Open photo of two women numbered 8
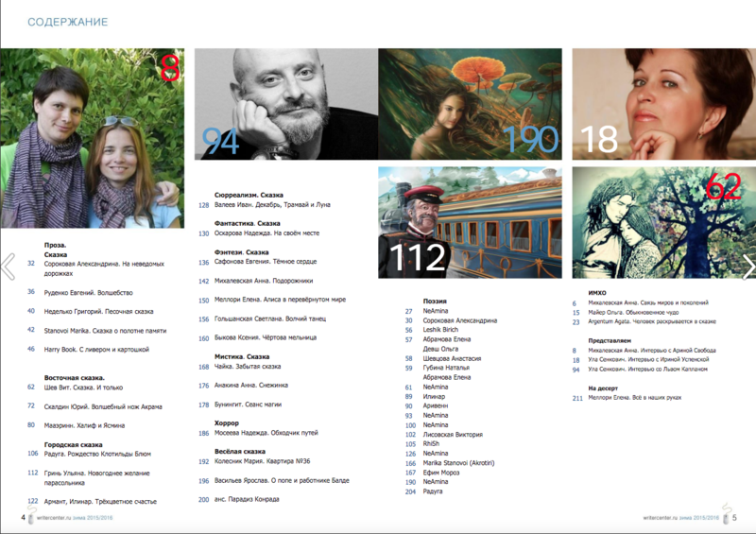 pos(92,138)
